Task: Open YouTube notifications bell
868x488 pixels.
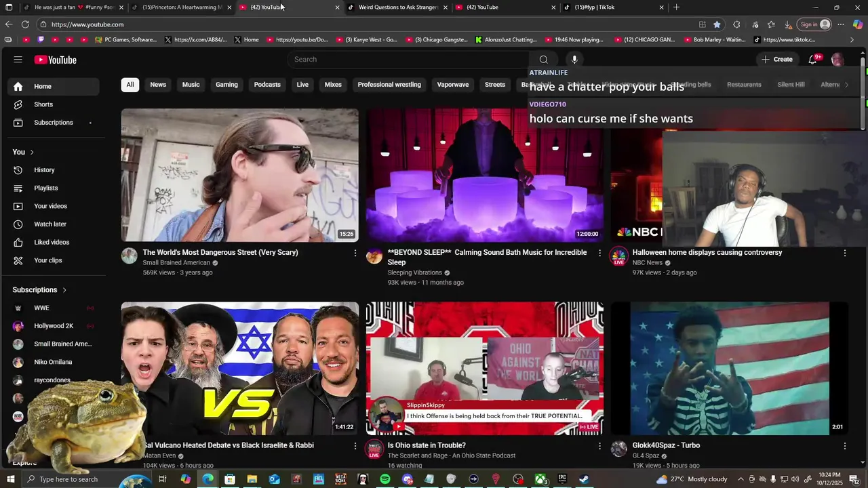Action: click(x=812, y=60)
